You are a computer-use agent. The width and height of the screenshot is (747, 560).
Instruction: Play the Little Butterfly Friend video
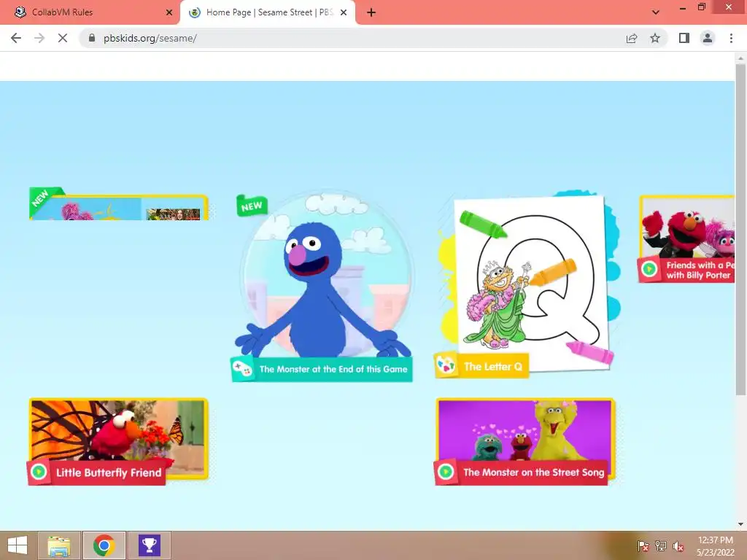point(39,472)
